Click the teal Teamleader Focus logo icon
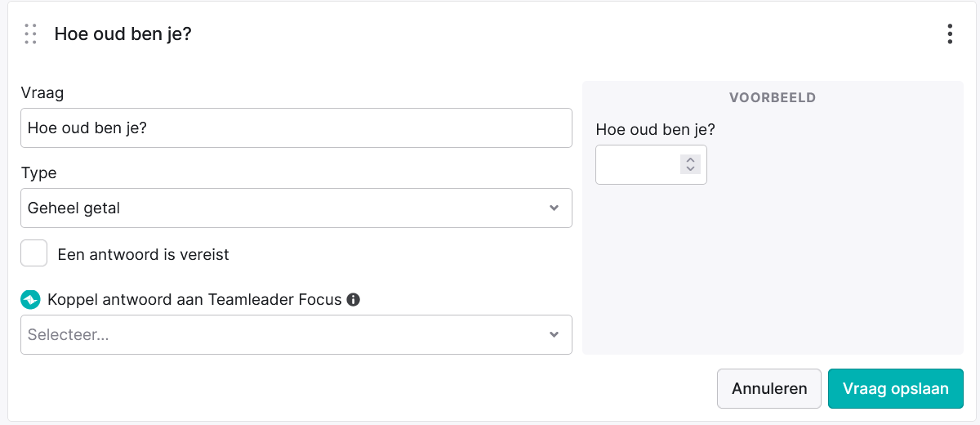Viewport: 980px width, 425px height. pos(30,300)
